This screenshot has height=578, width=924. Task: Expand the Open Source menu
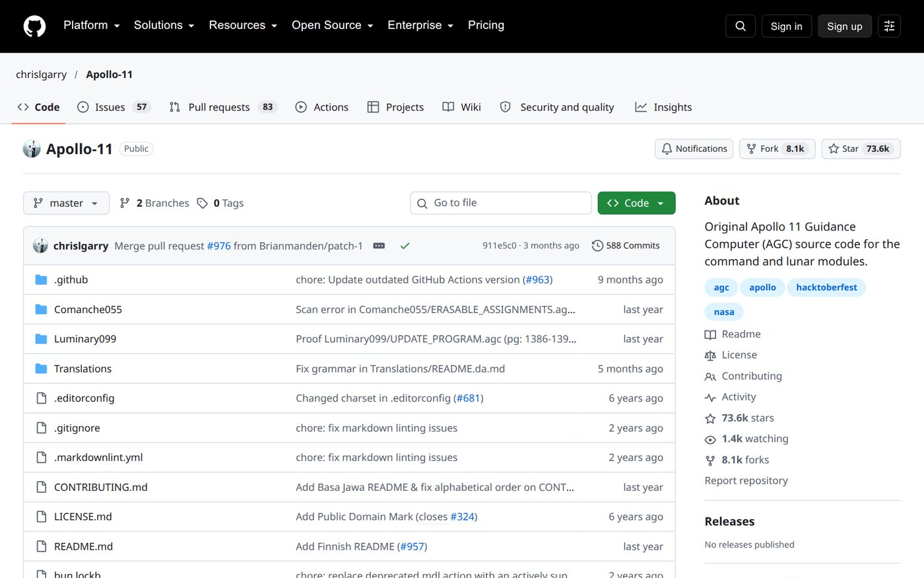pyautogui.click(x=333, y=25)
